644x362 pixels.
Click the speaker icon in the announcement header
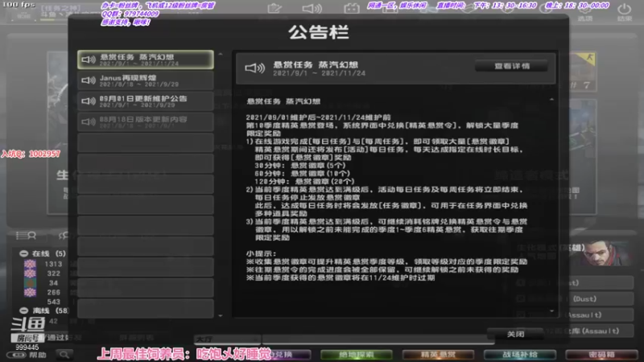pos(254,68)
